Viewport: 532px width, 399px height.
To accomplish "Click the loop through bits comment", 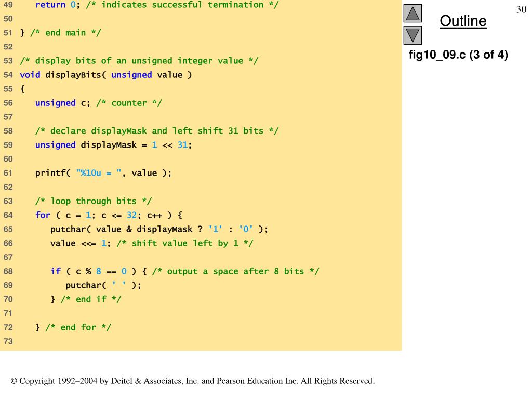I will tap(94, 201).
